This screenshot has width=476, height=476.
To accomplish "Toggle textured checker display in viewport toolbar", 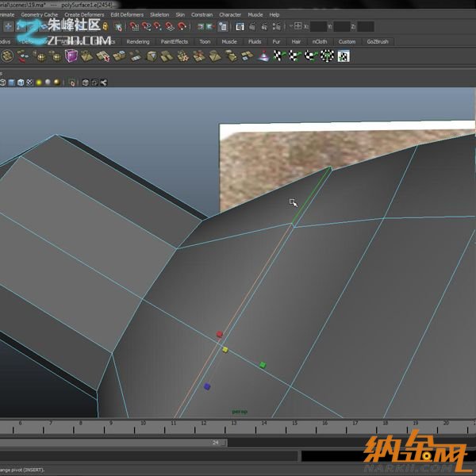I will pyautogui.click(x=30, y=82).
